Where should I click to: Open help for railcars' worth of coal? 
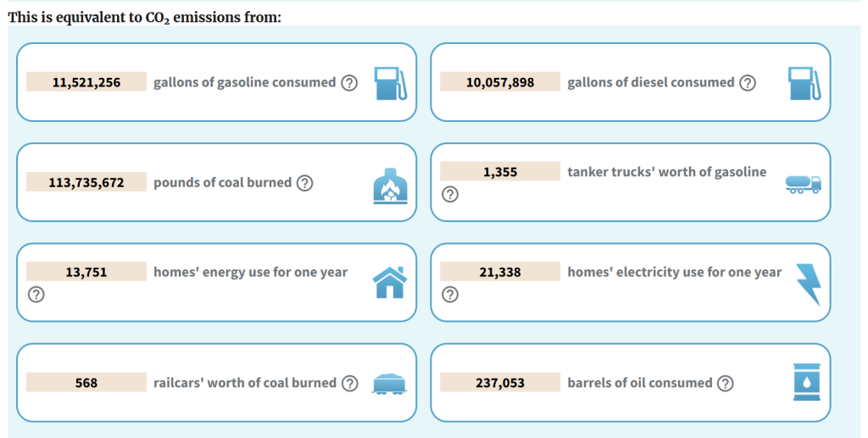(x=350, y=383)
